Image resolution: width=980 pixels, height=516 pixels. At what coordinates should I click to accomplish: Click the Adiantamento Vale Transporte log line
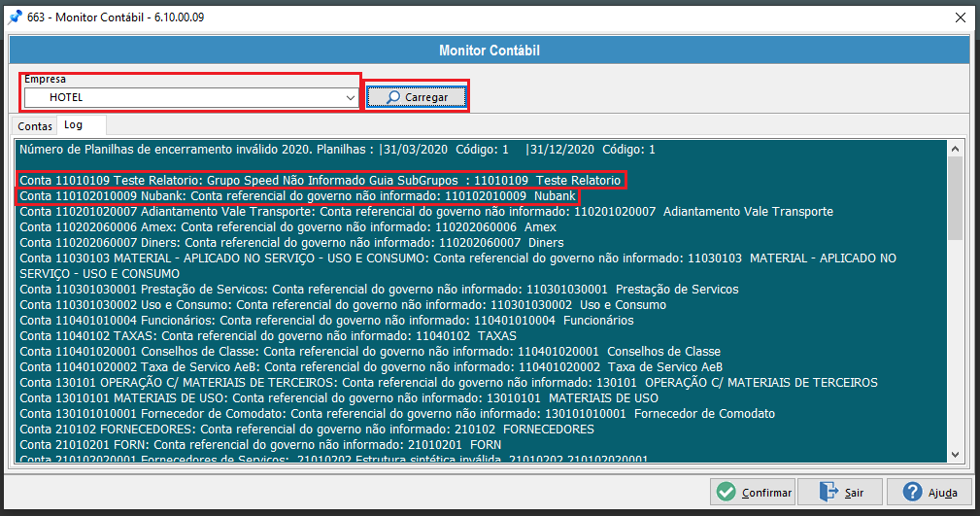[x=426, y=212]
